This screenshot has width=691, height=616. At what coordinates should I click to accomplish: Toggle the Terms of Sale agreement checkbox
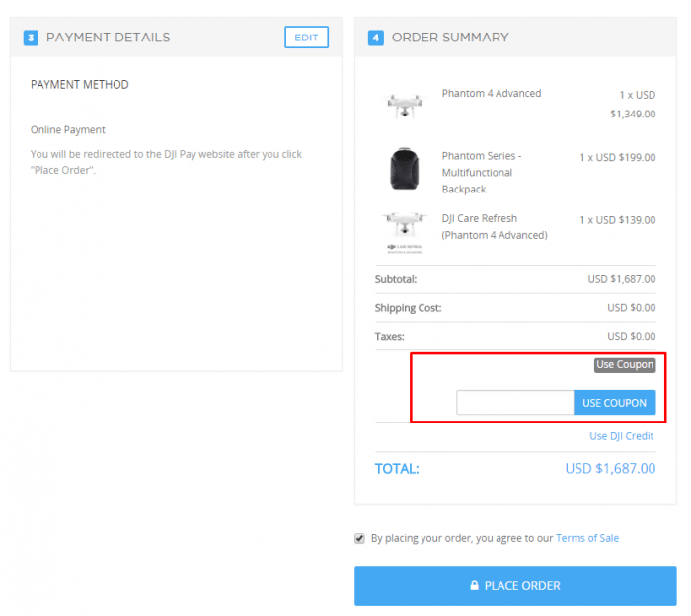click(359, 538)
